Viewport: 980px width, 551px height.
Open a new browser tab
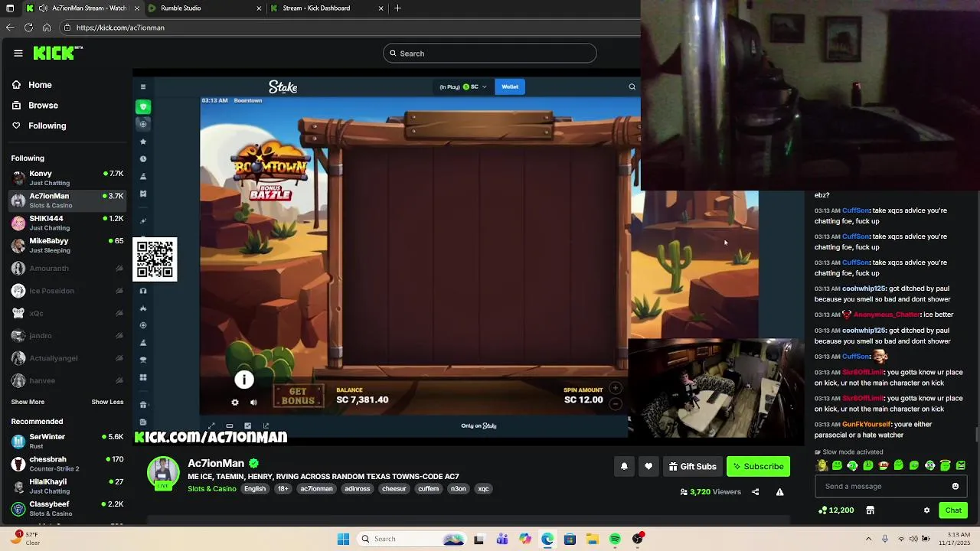click(397, 8)
